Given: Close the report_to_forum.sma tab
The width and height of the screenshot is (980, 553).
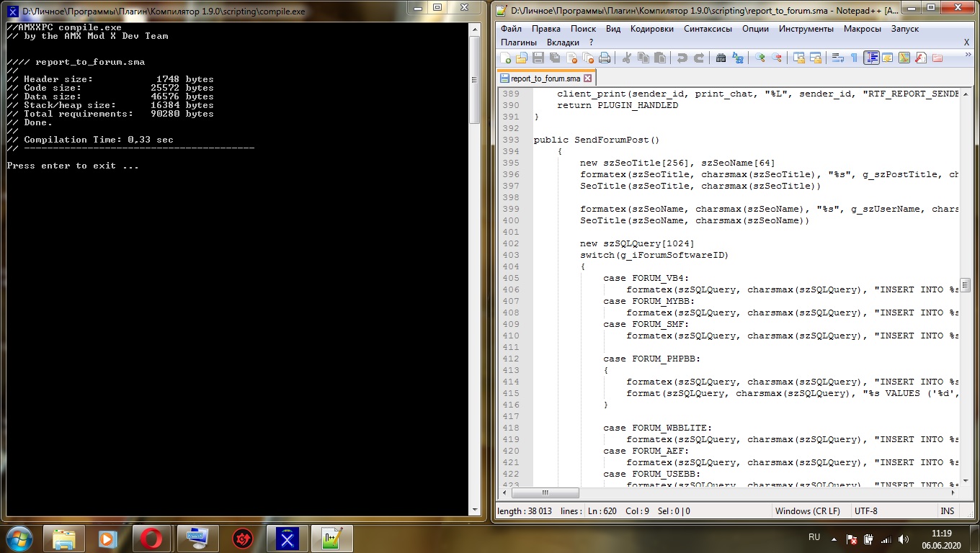Looking at the screenshot, I should pyautogui.click(x=587, y=78).
